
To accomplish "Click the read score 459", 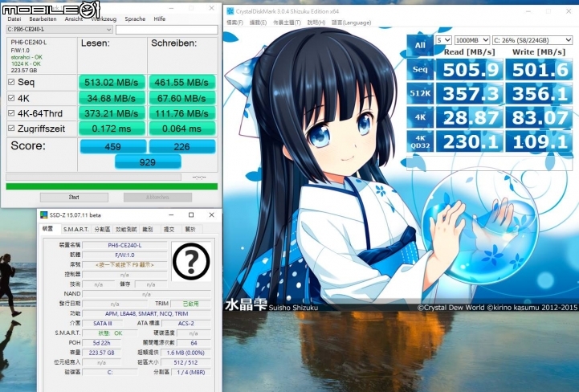I will (112, 147).
